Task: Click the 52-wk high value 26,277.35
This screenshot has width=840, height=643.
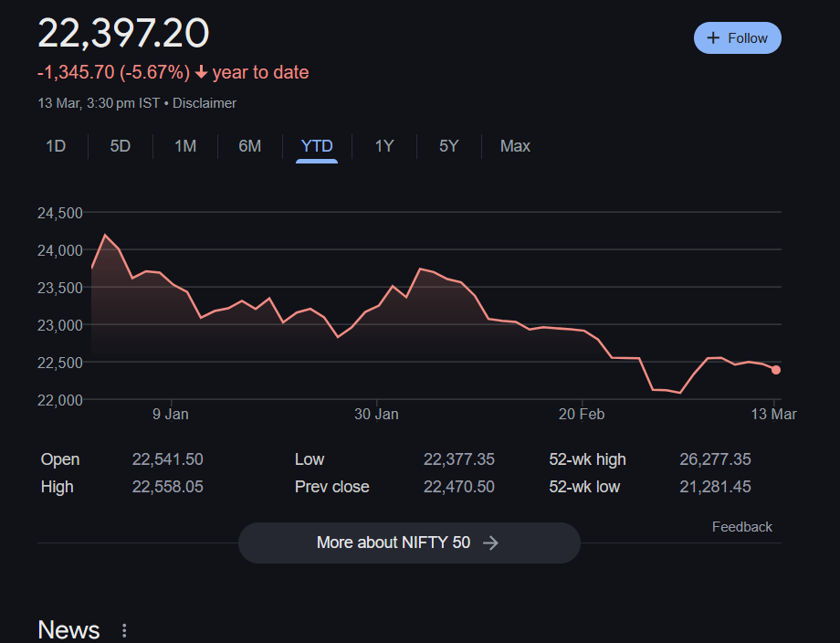Action: coord(715,459)
